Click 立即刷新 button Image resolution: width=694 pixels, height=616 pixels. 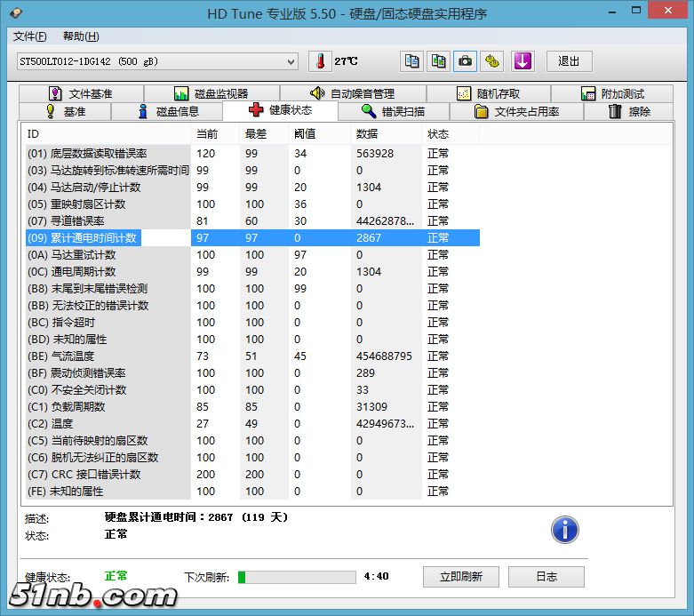(x=461, y=577)
